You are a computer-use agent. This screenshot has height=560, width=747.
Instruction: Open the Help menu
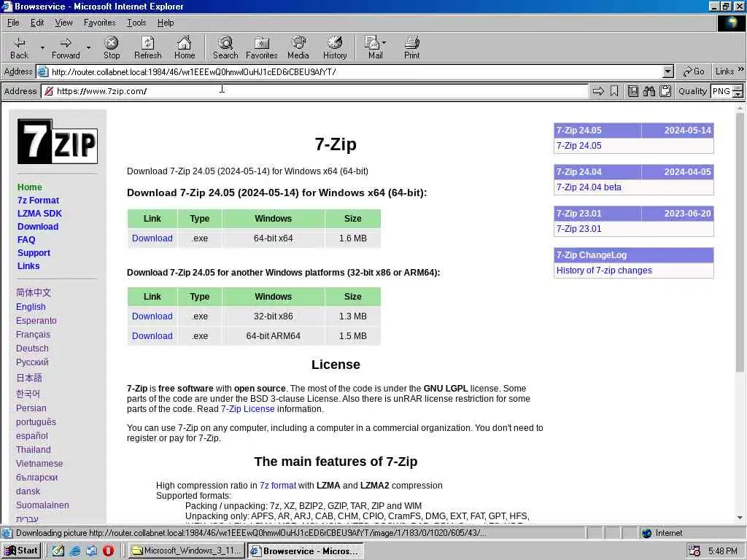[x=166, y=23]
